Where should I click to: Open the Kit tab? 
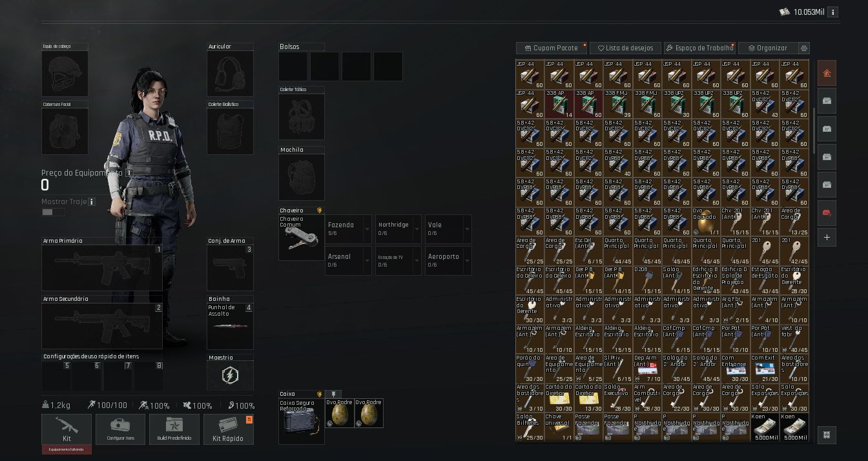[67, 429]
